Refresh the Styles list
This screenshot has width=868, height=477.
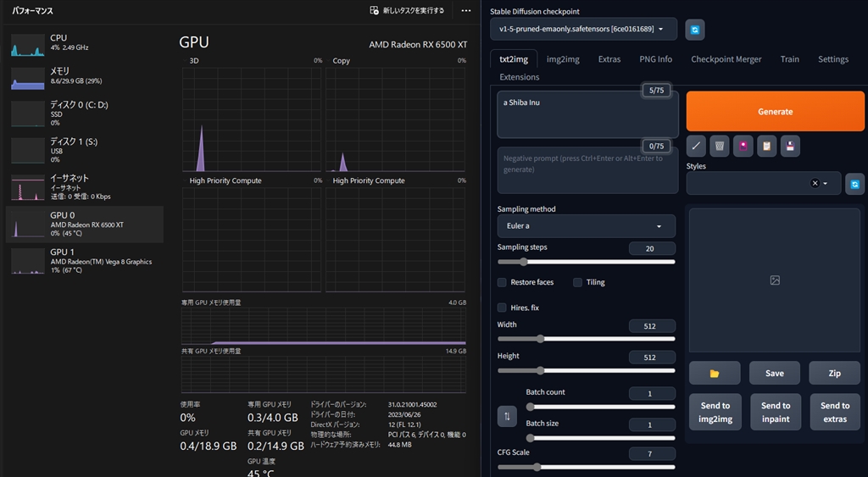pyautogui.click(x=854, y=183)
